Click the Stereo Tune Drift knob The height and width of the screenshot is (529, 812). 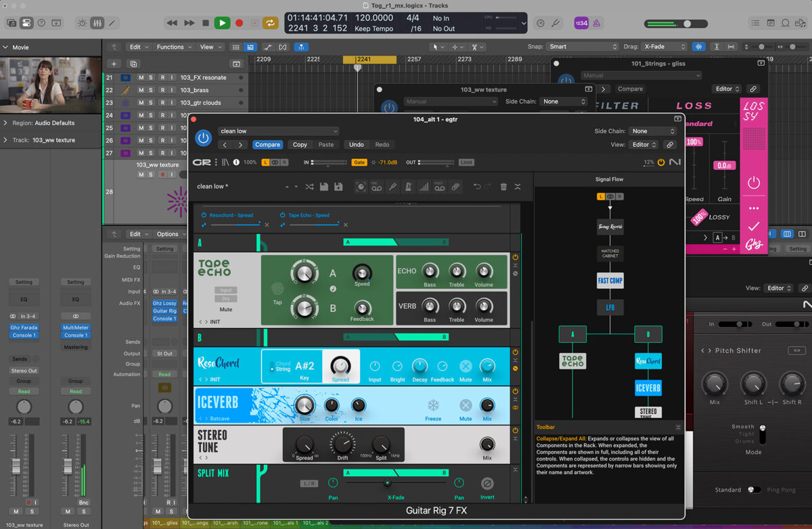click(343, 444)
